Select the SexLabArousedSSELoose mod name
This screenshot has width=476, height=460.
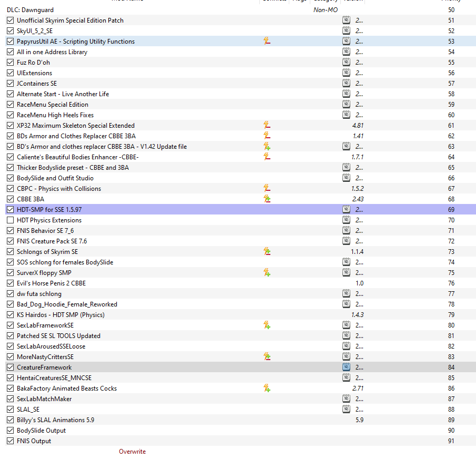51,346
